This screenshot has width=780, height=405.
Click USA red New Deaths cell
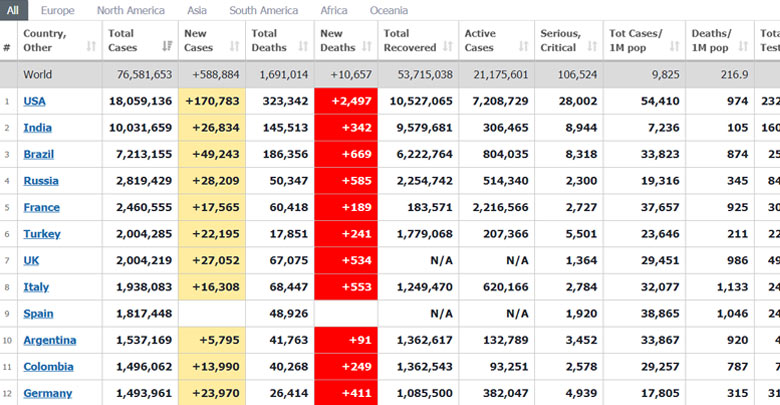[346, 102]
